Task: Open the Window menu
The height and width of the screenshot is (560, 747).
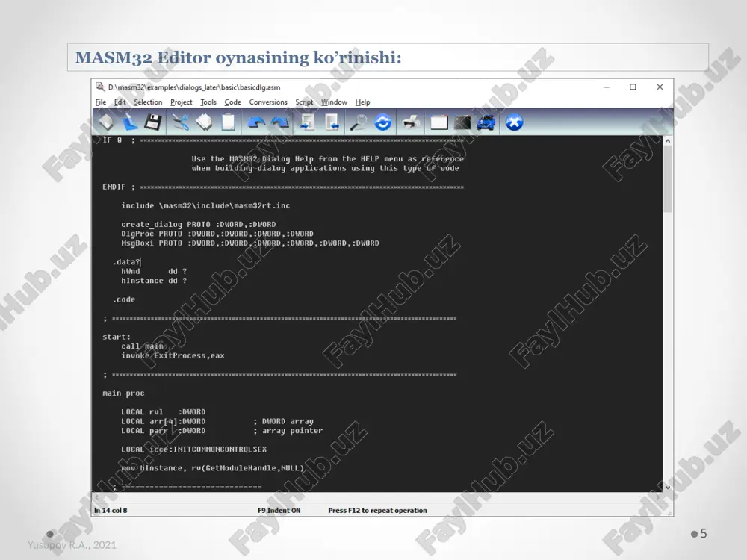Action: (x=334, y=102)
